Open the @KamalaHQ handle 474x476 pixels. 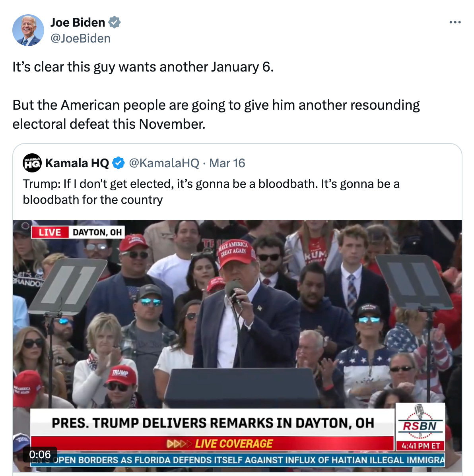click(x=164, y=163)
